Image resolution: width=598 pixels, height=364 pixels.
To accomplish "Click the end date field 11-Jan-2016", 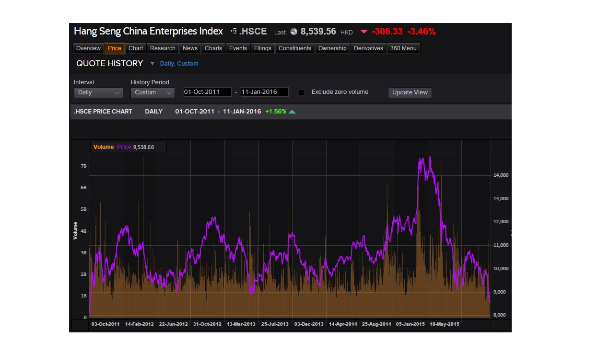I will pos(265,92).
